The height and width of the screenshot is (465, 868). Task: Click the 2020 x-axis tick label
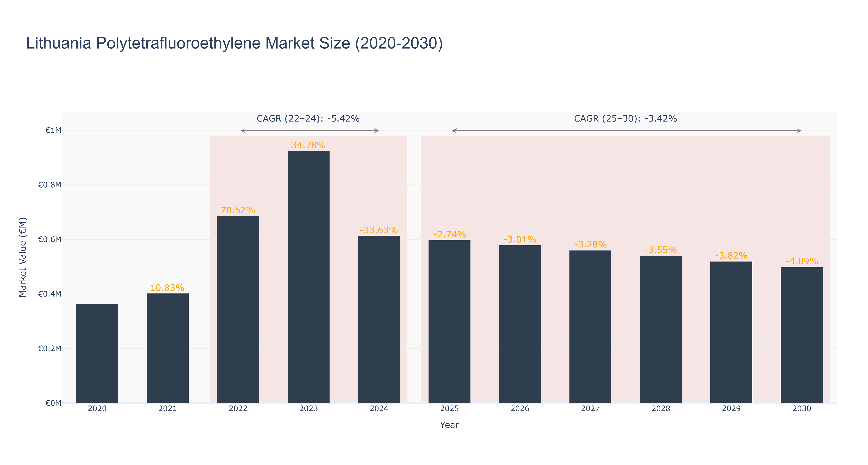point(97,409)
